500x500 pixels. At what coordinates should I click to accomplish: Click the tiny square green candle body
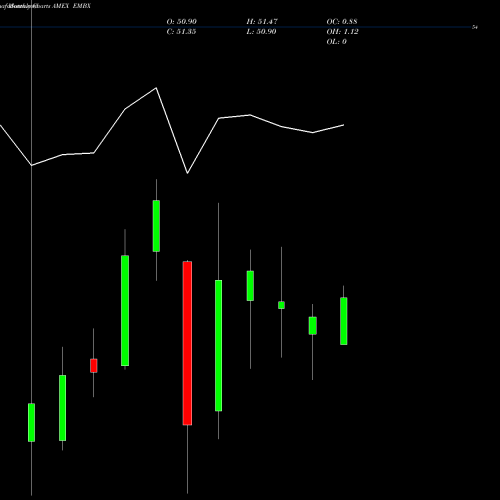coord(281,305)
